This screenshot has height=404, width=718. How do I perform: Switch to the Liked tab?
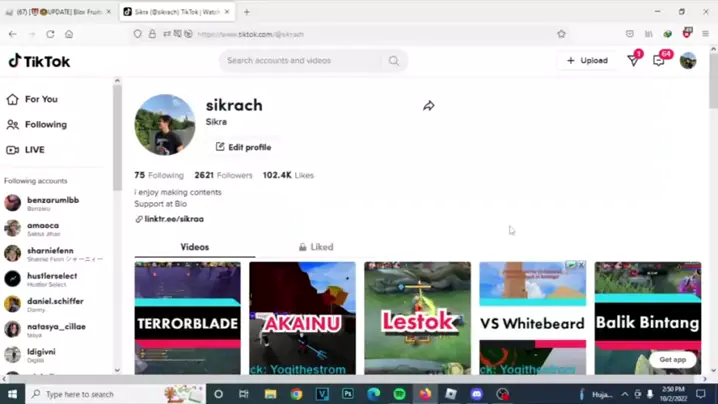pyautogui.click(x=316, y=247)
